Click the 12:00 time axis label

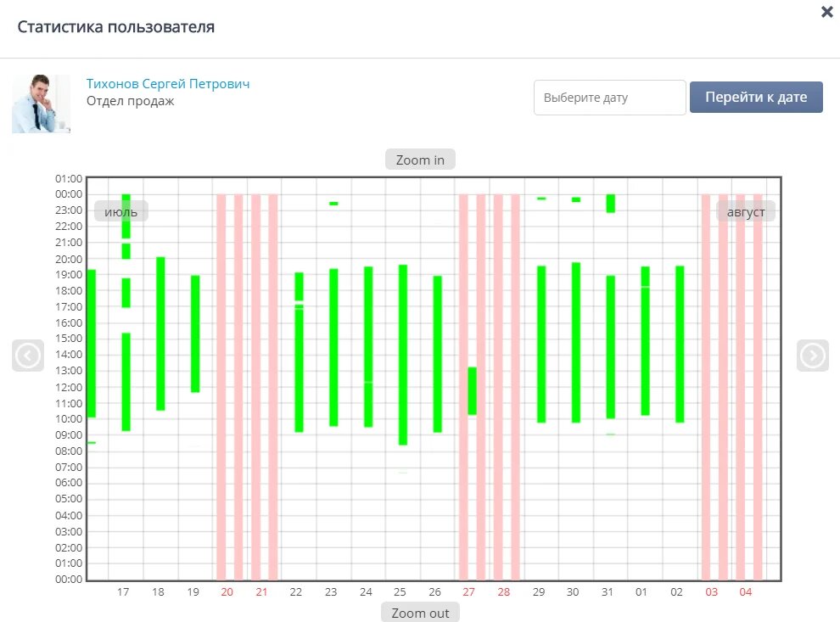[x=69, y=387]
